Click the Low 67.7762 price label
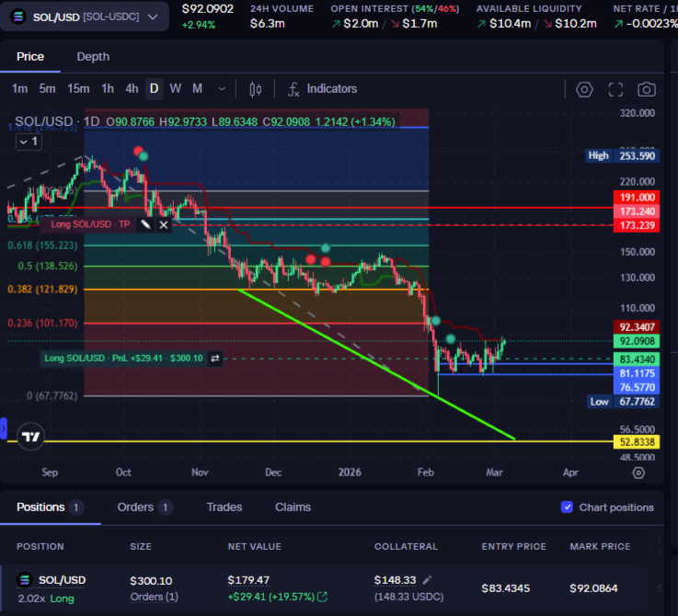Screen dimensions: 678x616 pos(623,402)
